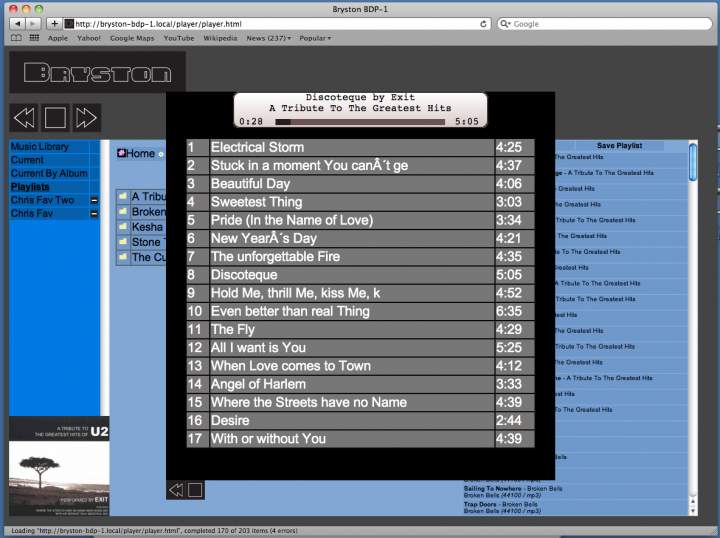This screenshot has width=720, height=538.
Task: Click the add bookmark plus button
Action: point(54,24)
